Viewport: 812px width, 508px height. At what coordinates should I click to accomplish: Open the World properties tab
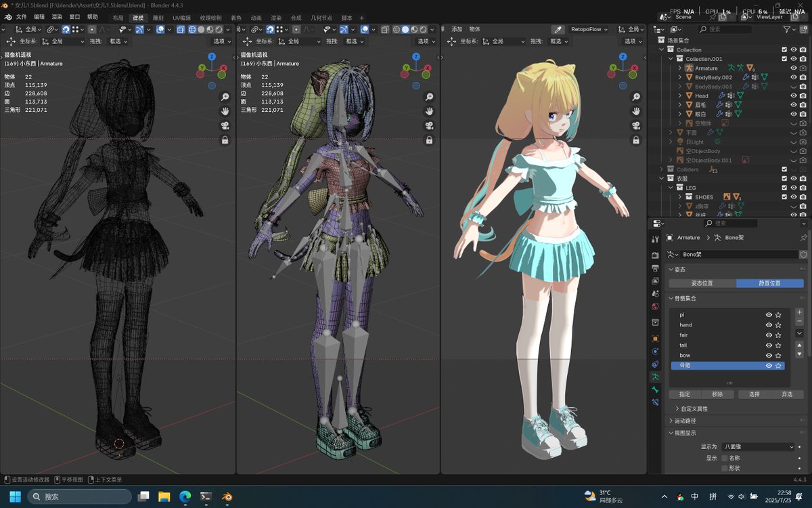655,306
